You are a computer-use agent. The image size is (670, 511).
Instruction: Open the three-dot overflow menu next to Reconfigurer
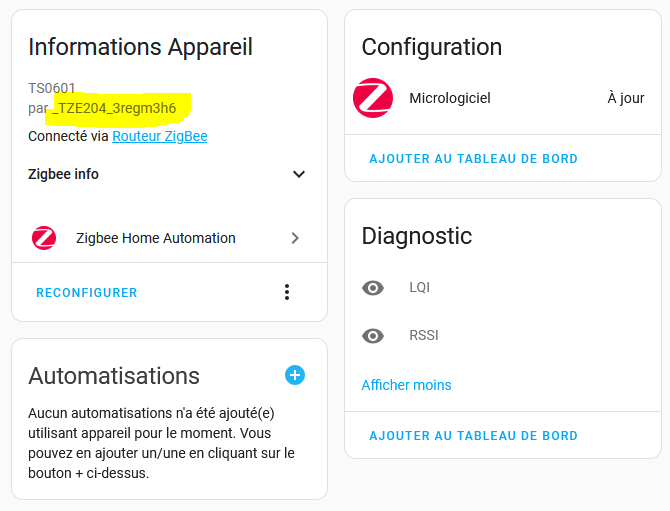coord(287,292)
